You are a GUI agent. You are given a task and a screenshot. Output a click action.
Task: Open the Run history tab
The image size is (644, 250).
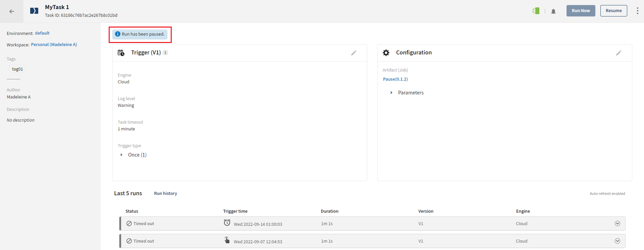coord(165,194)
